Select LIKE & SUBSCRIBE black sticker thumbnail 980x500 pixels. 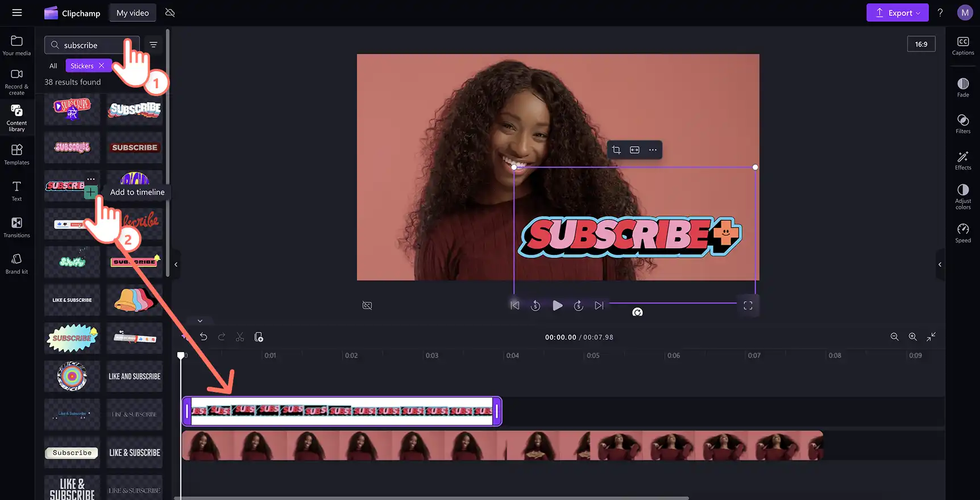tap(72, 300)
